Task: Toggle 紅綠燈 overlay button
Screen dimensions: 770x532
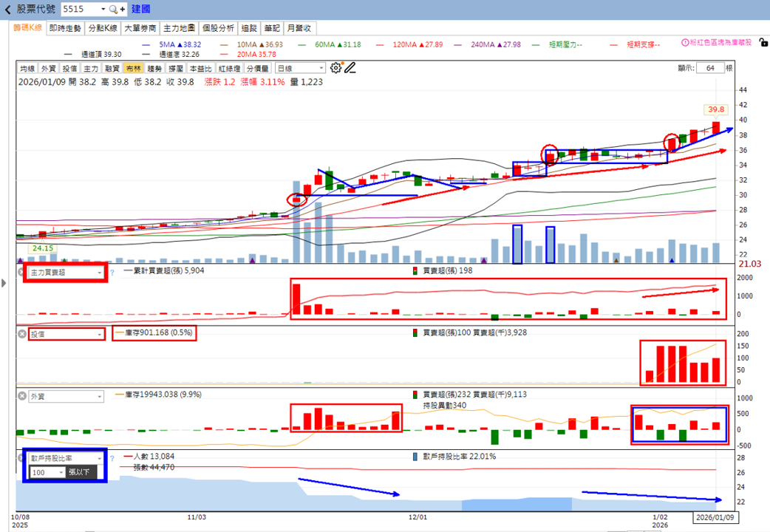Action: (229, 68)
